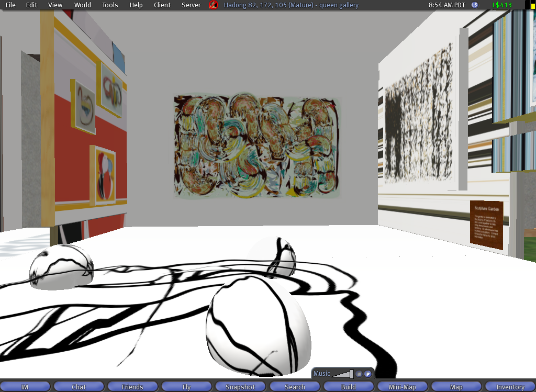The width and height of the screenshot is (536, 392).
Task: Toggle the Mini-Map
Action: (403, 387)
